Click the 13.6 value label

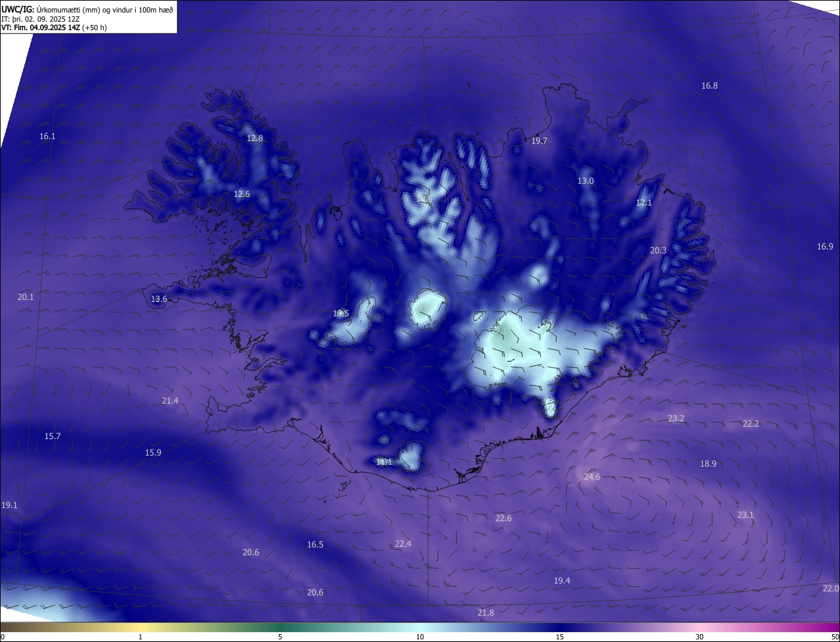[159, 299]
